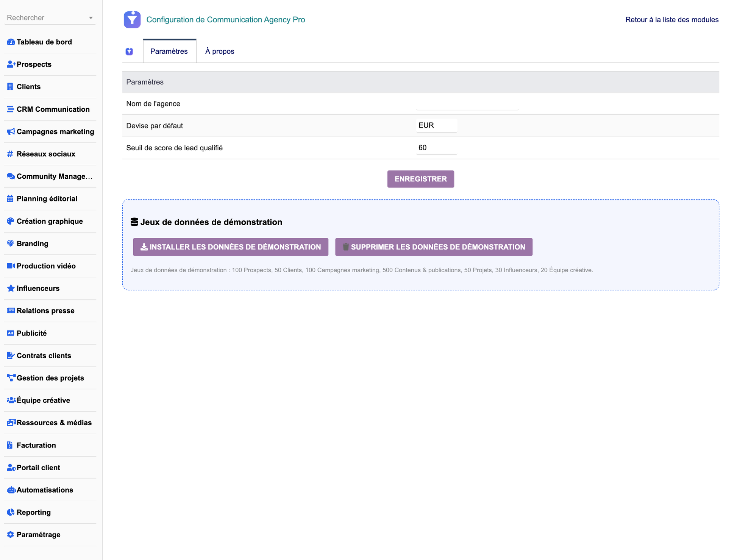This screenshot has width=737, height=560.
Task: Focus the Devise par défaut EUR field
Action: click(x=436, y=125)
